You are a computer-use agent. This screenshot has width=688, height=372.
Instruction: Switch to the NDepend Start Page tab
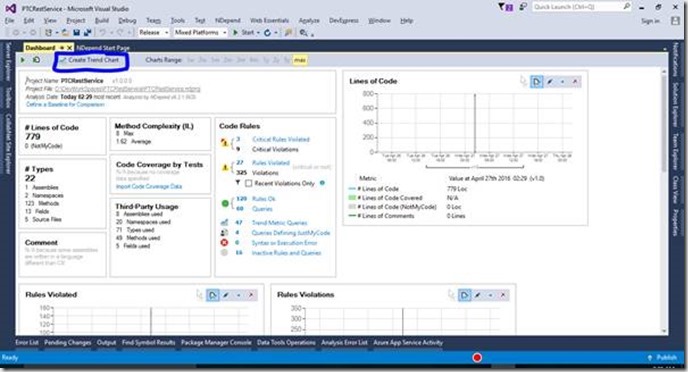tap(103, 48)
